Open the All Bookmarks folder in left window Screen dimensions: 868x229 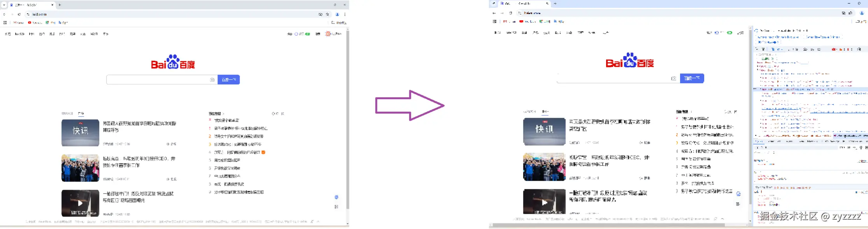339,23
